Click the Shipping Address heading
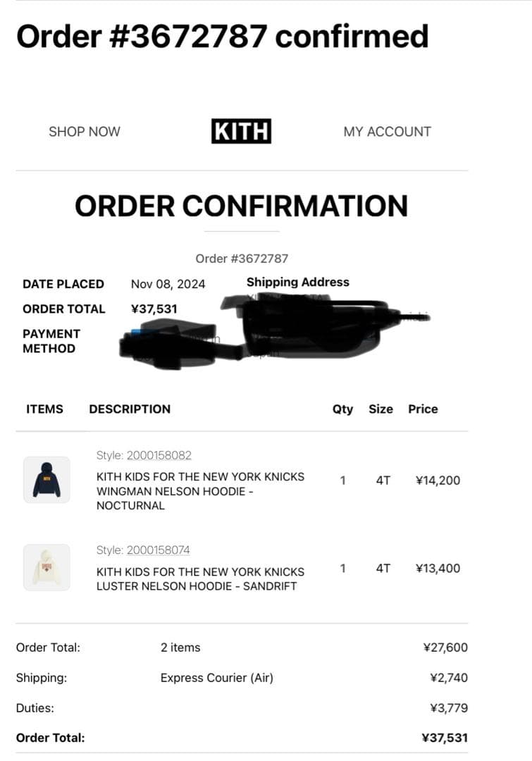Screen dimensions: 532x761 point(297,282)
